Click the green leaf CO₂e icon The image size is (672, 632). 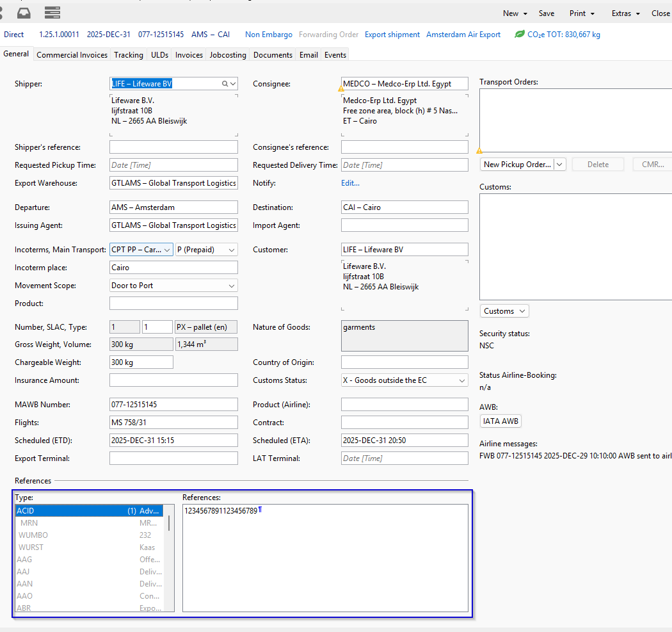pos(520,35)
